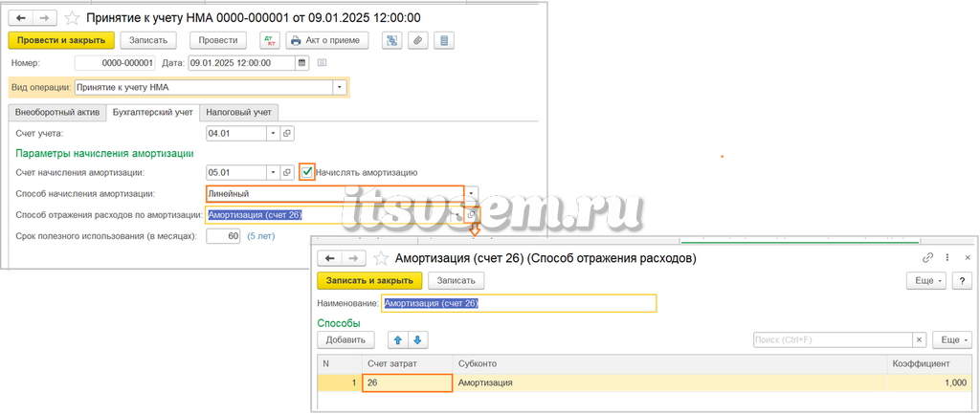980x414 pixels.
Task: Open attached files paperclip icon
Action: pos(418,40)
